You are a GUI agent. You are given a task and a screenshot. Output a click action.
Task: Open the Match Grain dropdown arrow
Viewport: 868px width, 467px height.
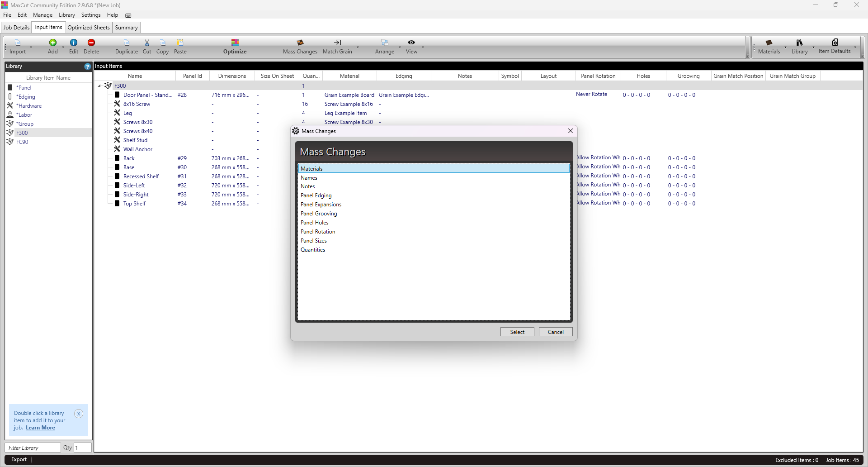click(x=358, y=47)
